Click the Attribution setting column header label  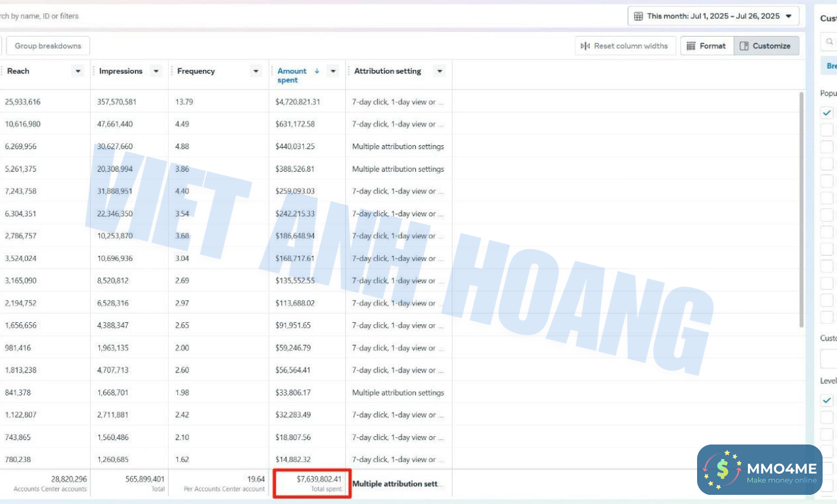pos(388,71)
